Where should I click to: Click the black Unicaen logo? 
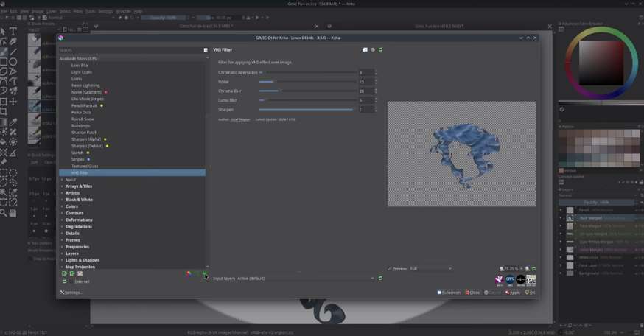click(520, 280)
